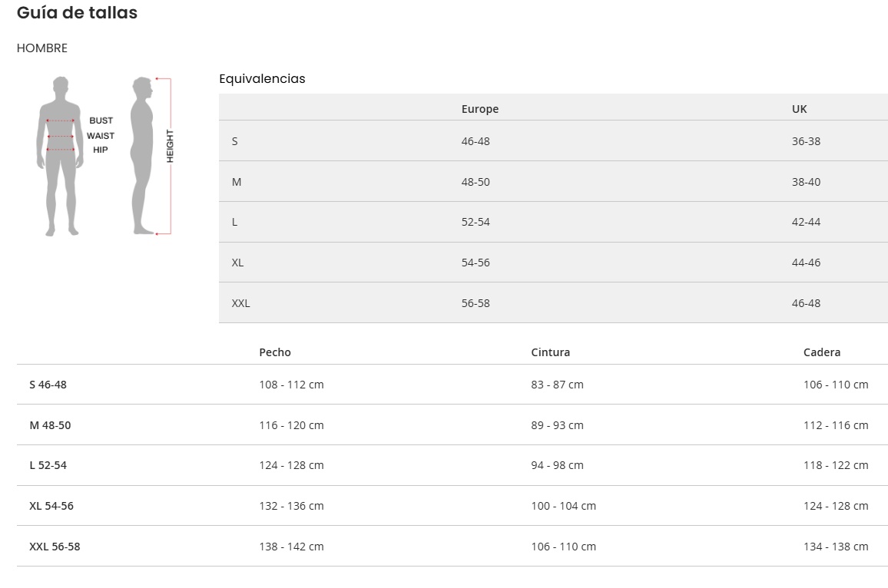This screenshot has height=588, width=888.
Task: Select the Pecho value 108 - 112 cm
Action: 291,385
